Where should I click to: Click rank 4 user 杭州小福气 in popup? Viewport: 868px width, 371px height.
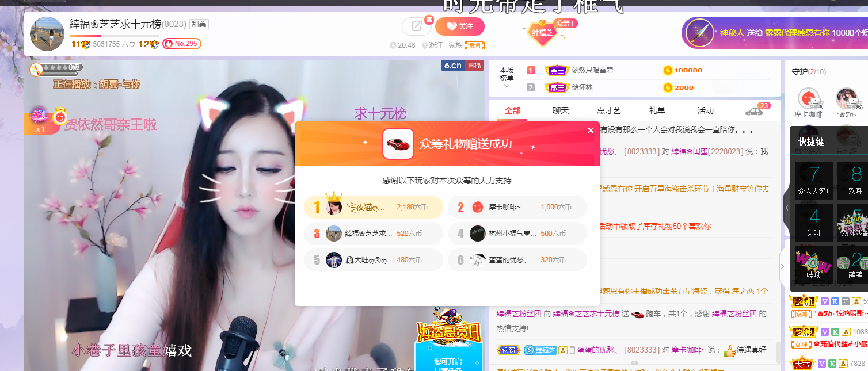point(517,234)
